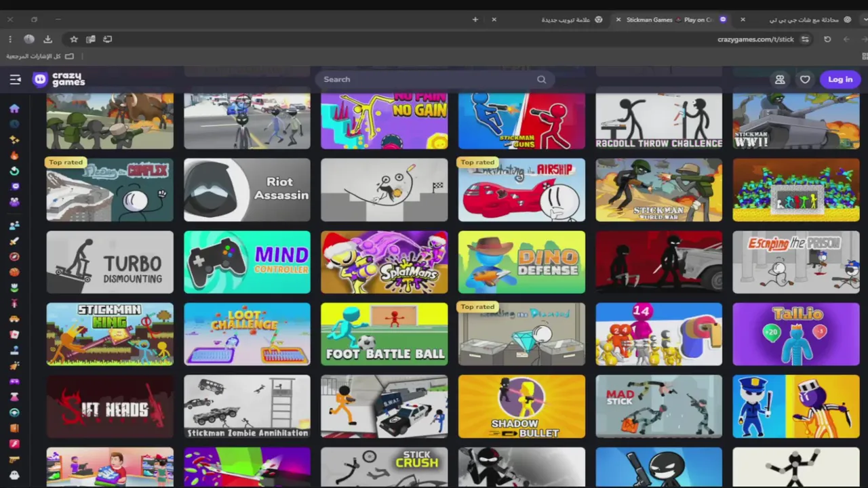Click the CrazyGames logo
The height and width of the screenshot is (488, 868).
coord(59,79)
